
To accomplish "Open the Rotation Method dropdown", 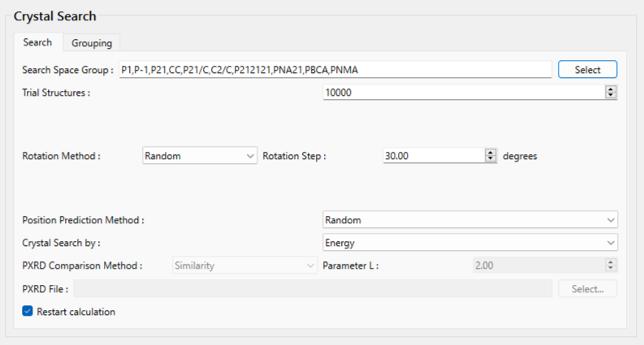I will pyautogui.click(x=200, y=155).
